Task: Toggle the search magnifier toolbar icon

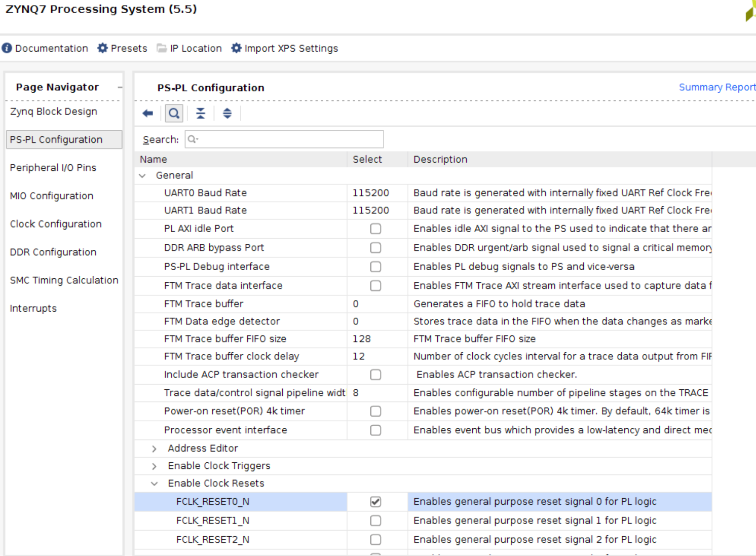Action: 174,114
